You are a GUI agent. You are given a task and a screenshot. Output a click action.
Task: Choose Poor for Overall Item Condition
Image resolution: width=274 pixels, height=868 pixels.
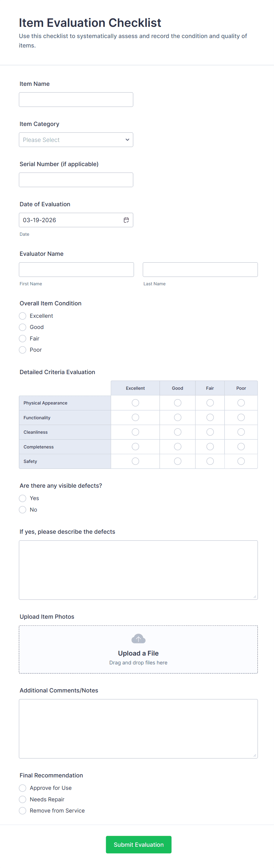23,350
